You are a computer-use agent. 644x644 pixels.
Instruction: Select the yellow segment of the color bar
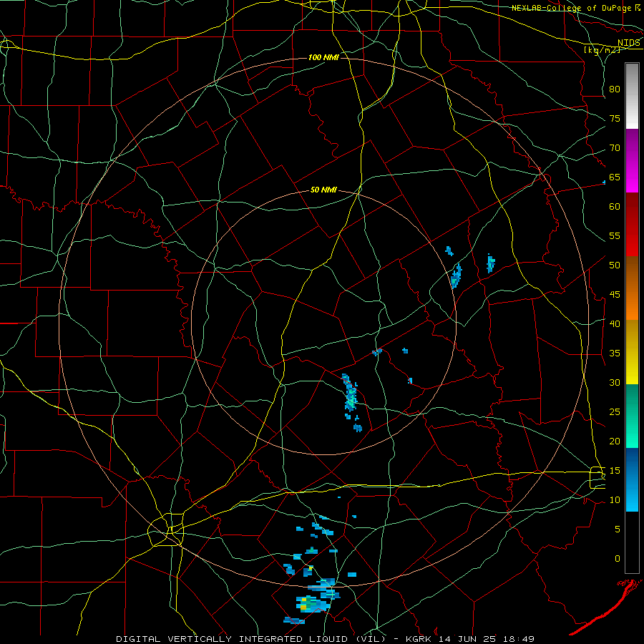[x=632, y=352]
